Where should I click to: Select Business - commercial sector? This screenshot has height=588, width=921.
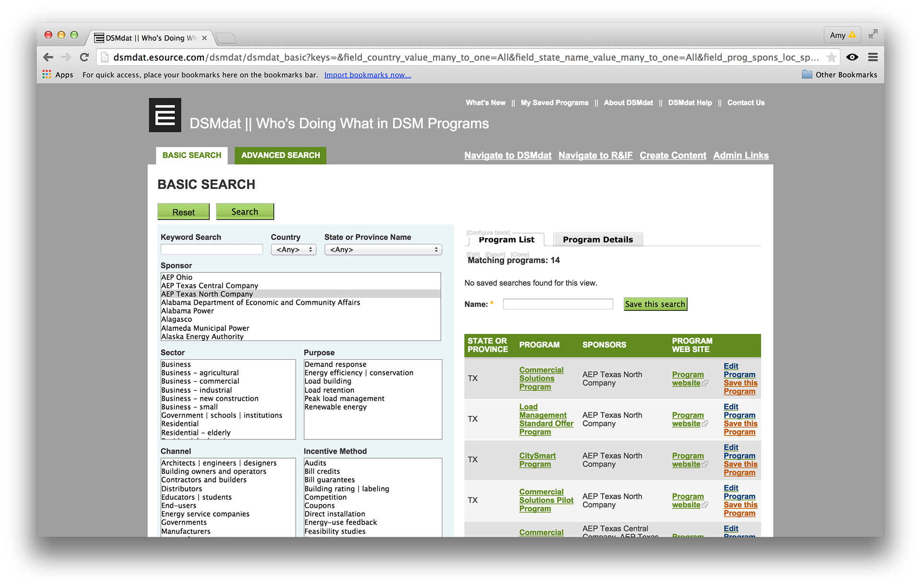click(228, 381)
